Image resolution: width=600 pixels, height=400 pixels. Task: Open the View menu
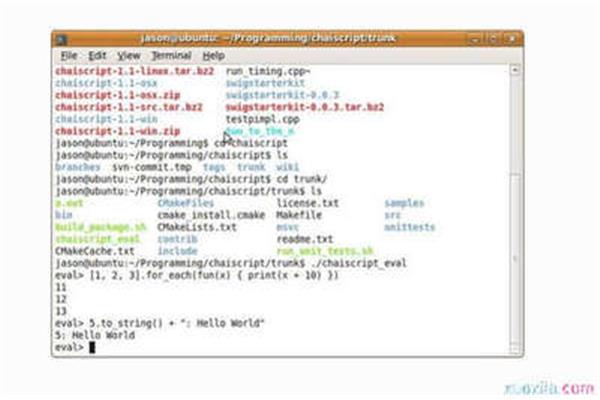coord(129,56)
